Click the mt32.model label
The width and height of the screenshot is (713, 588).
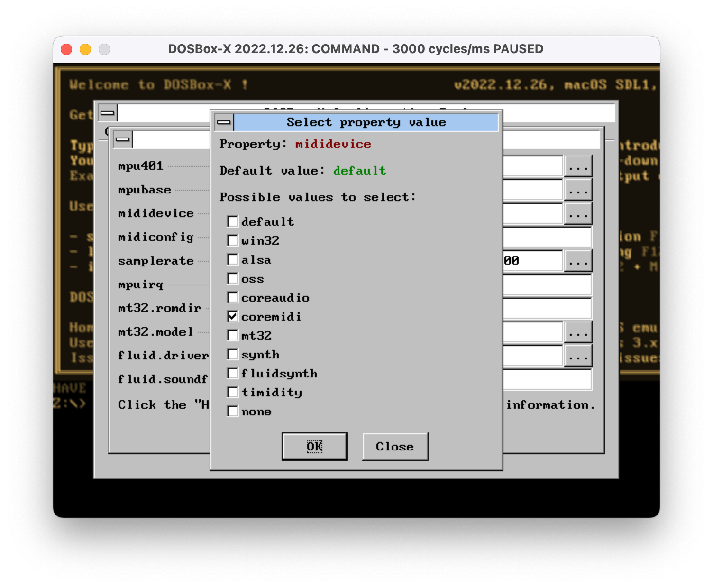click(156, 332)
